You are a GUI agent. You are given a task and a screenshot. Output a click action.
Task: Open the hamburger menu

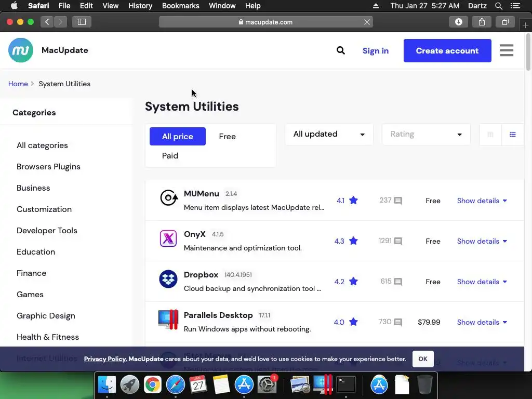point(506,50)
